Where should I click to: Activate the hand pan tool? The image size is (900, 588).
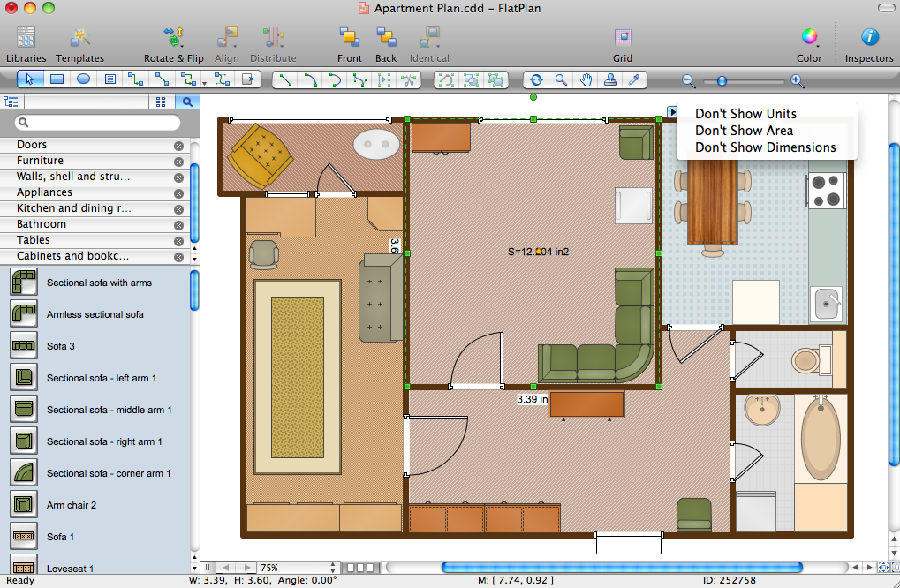point(586,79)
